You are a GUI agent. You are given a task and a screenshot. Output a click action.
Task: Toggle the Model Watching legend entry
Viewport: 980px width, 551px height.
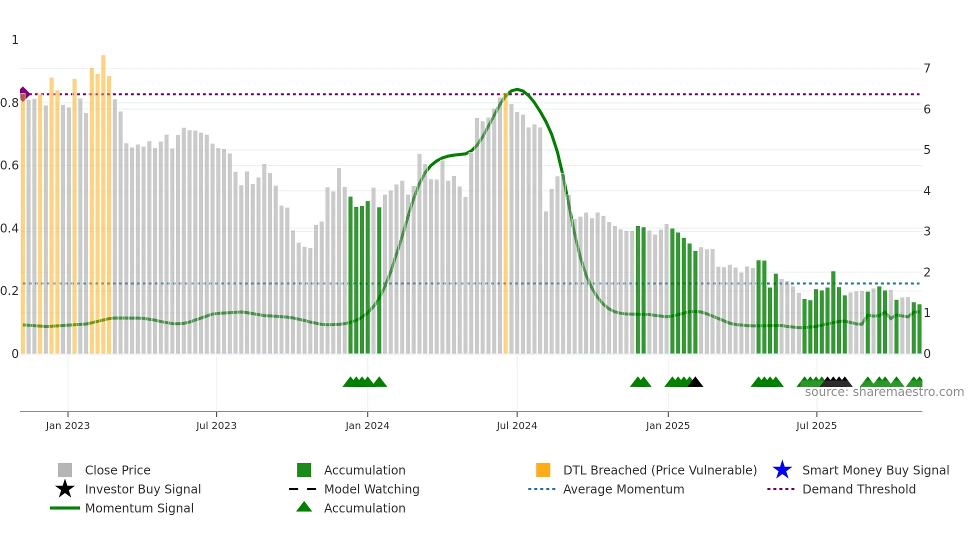[371, 489]
